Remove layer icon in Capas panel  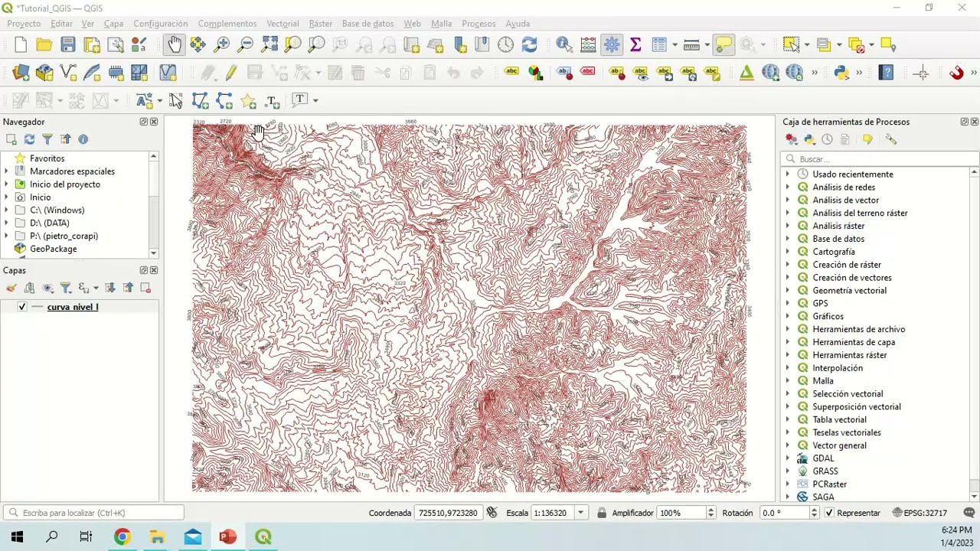point(145,288)
